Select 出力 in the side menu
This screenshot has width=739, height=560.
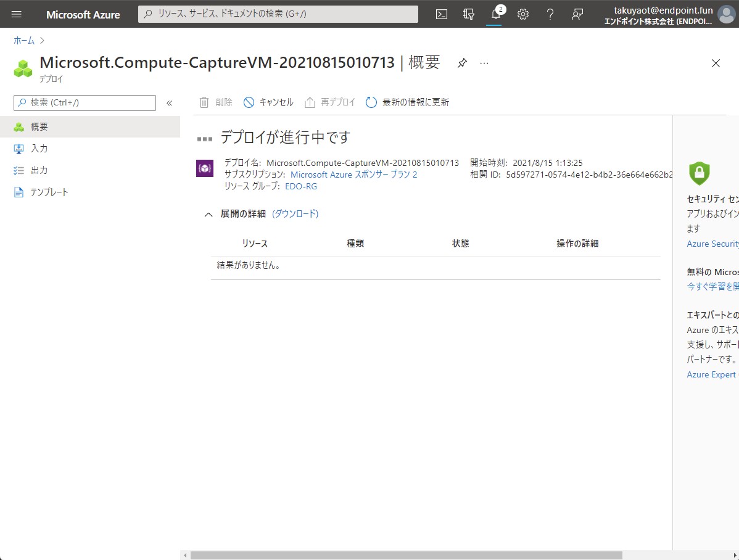pyautogui.click(x=90, y=170)
